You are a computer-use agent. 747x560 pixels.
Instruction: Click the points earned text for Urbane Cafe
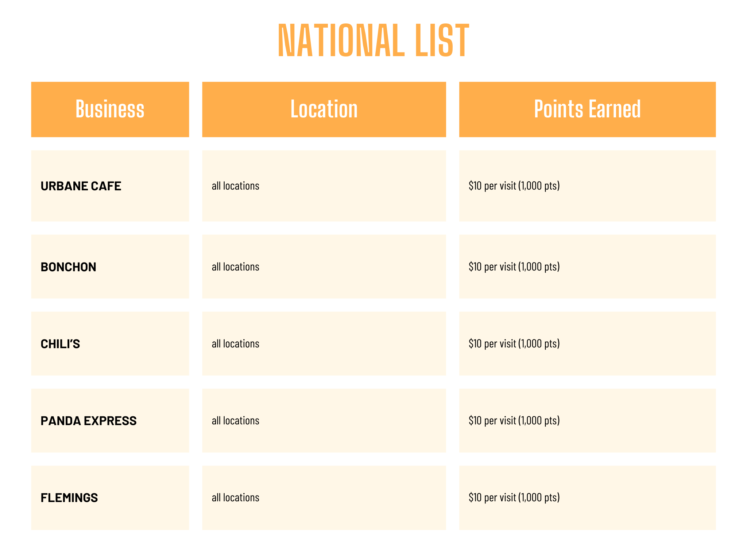514,186
